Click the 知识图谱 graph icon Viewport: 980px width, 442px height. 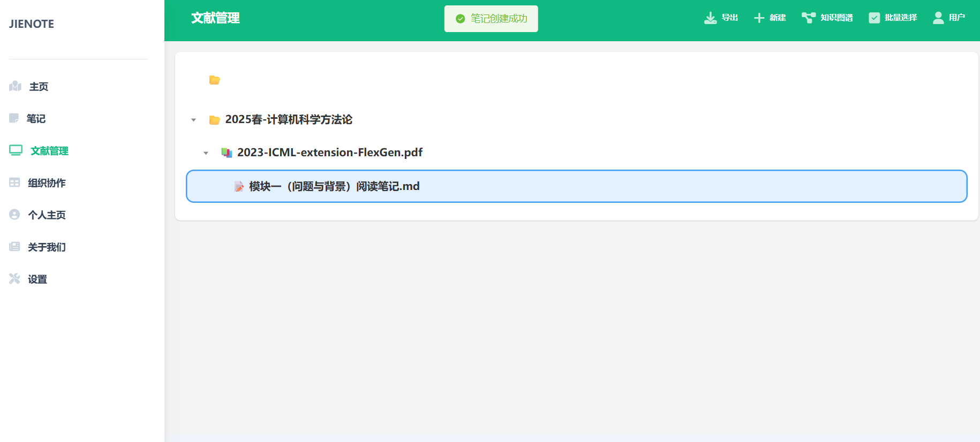tap(809, 18)
